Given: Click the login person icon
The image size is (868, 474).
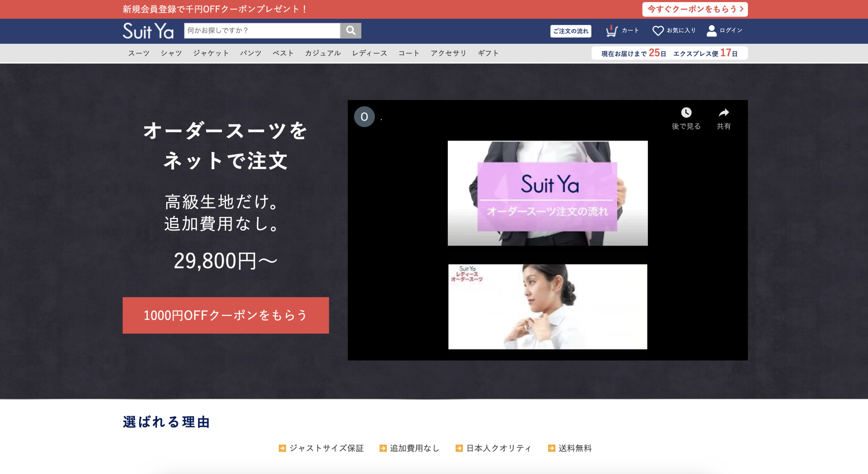Looking at the screenshot, I should point(711,31).
